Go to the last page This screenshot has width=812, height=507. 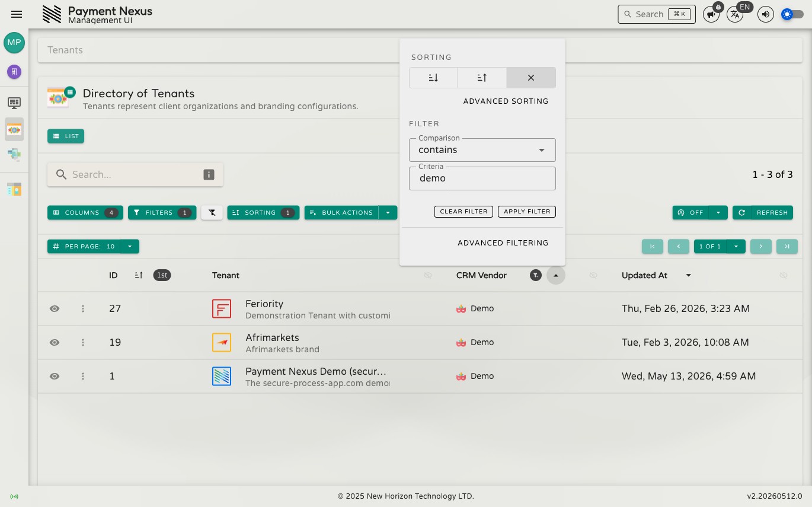point(787,246)
